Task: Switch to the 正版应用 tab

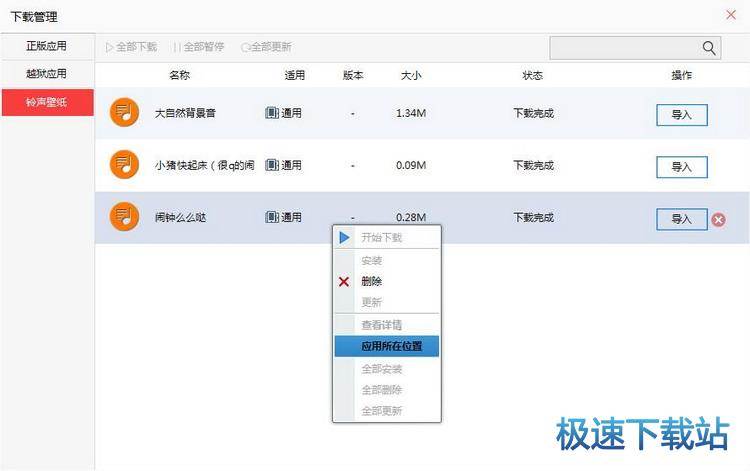Action: tap(47, 46)
